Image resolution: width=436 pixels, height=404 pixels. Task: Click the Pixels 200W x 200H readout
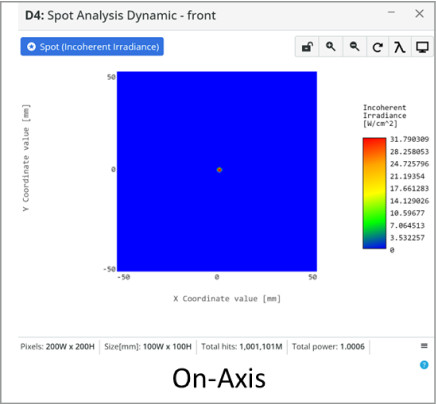coord(57,347)
